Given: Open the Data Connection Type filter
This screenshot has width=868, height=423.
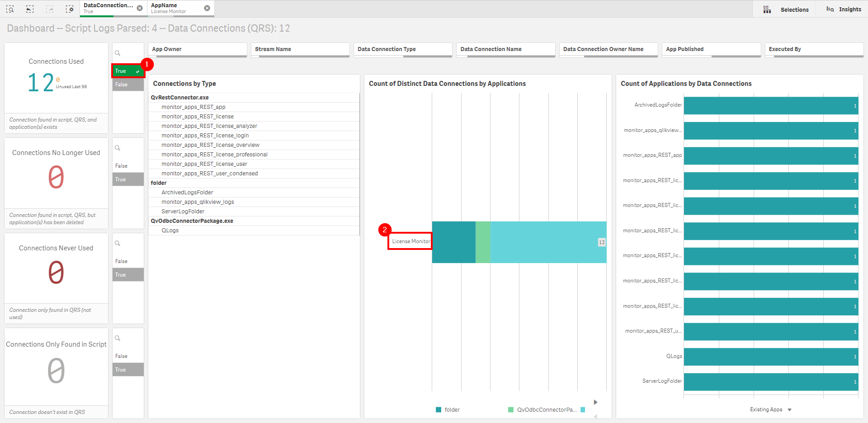Looking at the screenshot, I should point(402,49).
